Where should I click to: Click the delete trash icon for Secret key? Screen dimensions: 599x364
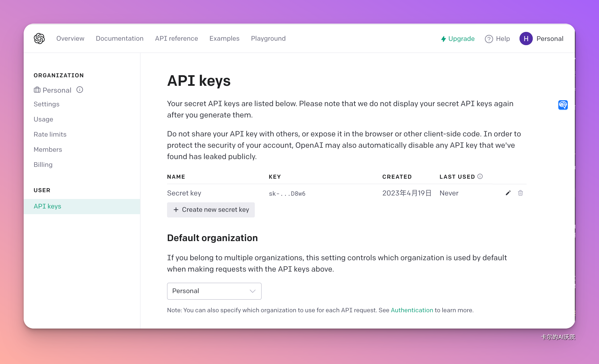[520, 193]
